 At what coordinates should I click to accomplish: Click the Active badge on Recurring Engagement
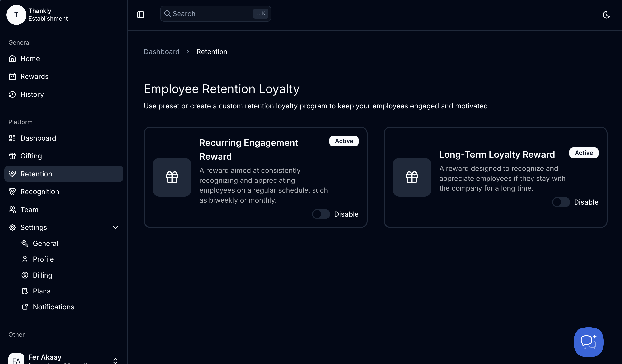coord(344,141)
